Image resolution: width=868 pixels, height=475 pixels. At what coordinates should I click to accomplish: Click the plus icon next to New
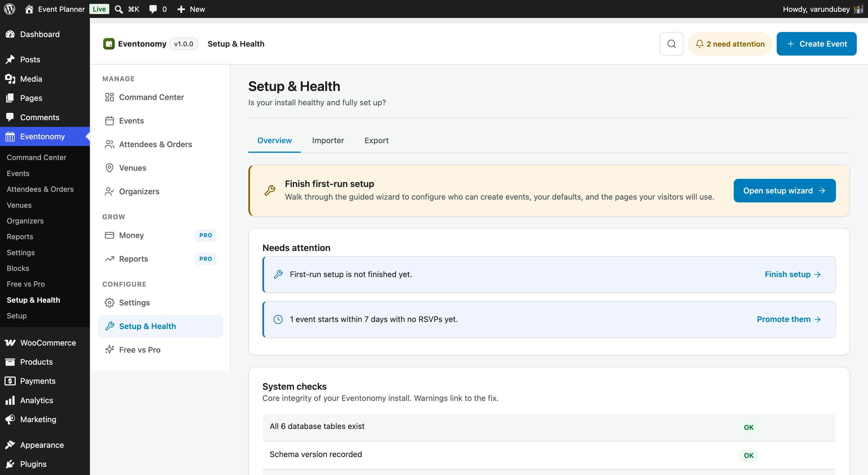[181, 9]
